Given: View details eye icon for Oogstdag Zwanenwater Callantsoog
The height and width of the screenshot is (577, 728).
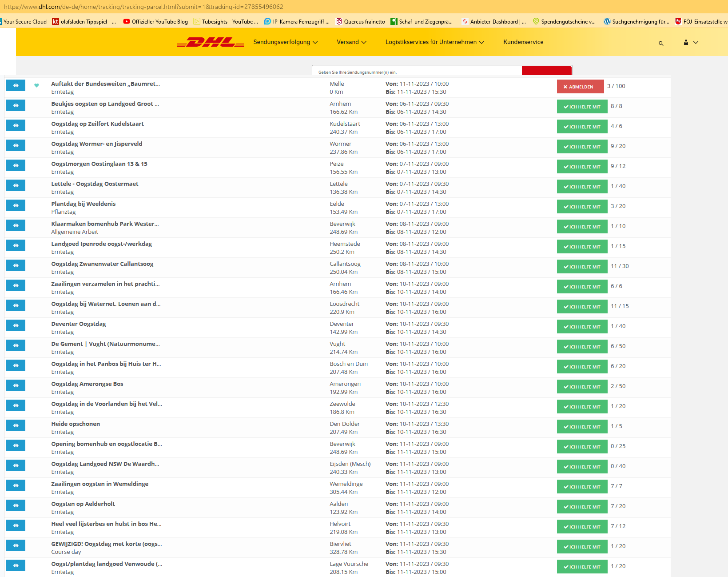Looking at the screenshot, I should [16, 265].
